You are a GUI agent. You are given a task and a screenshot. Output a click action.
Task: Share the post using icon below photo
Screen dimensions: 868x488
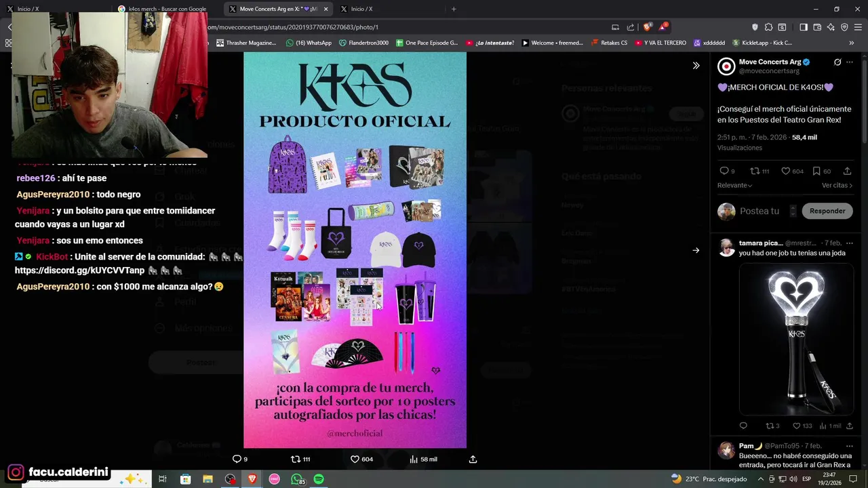(473, 459)
